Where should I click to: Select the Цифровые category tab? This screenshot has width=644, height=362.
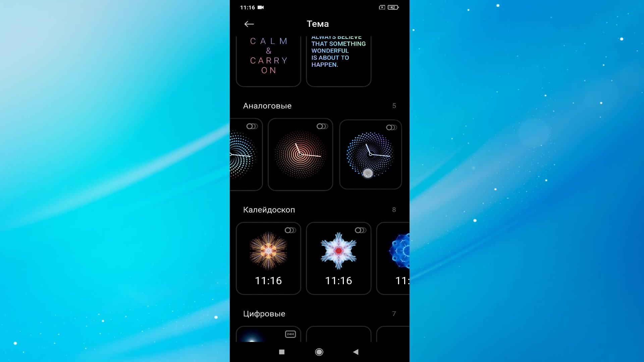264,314
